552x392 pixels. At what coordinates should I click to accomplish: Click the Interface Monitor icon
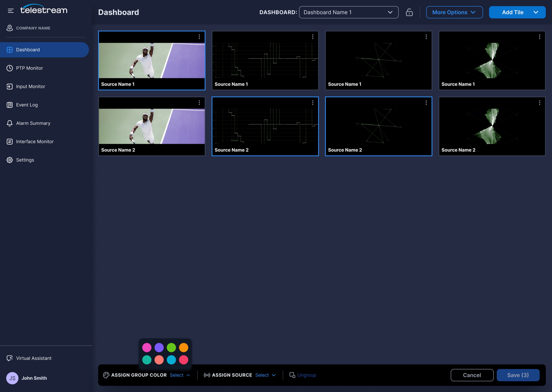[x=9, y=142]
